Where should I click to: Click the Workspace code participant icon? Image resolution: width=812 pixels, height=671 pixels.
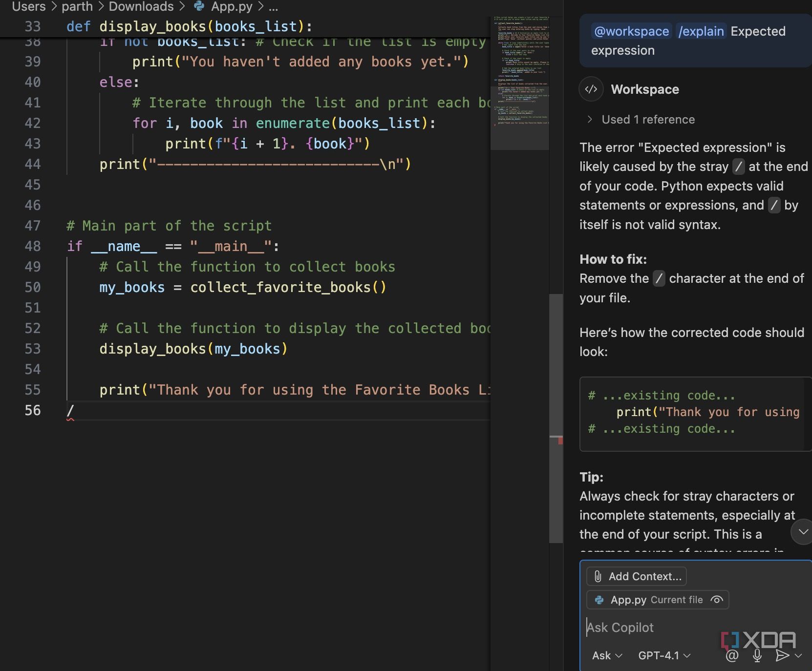coord(591,89)
